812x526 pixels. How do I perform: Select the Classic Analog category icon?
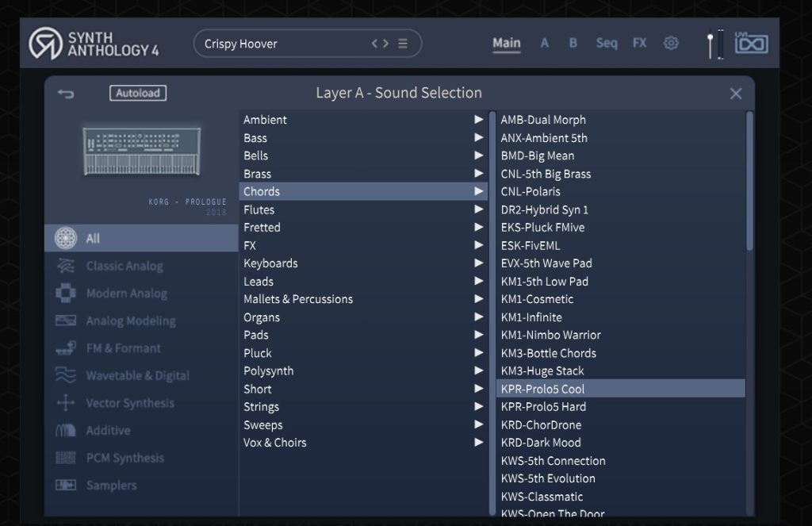tap(65, 267)
